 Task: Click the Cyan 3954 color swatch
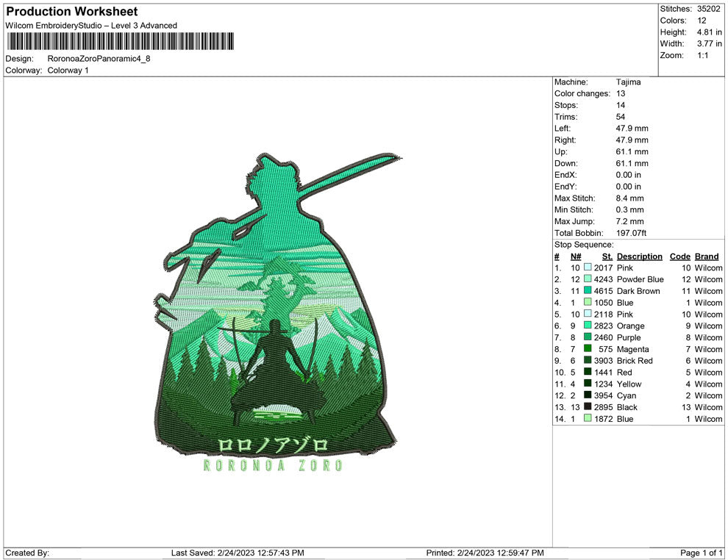tap(588, 395)
